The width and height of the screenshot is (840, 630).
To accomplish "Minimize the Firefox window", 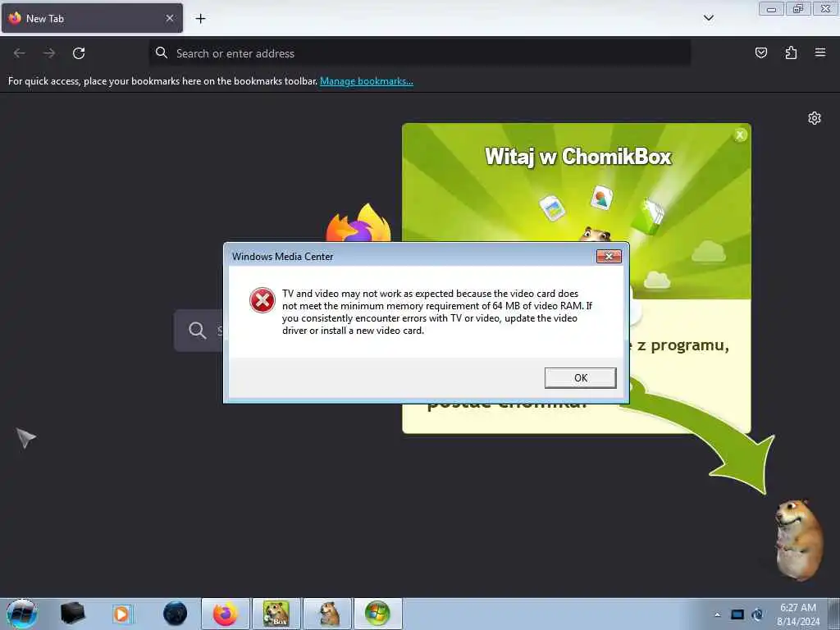I will [x=771, y=8].
